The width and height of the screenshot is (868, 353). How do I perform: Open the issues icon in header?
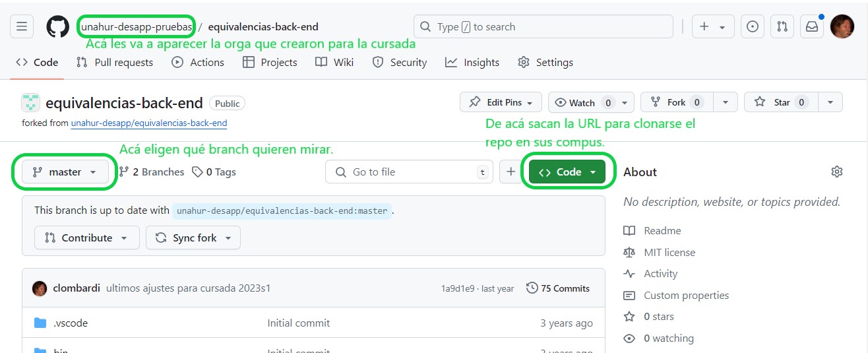click(x=753, y=27)
